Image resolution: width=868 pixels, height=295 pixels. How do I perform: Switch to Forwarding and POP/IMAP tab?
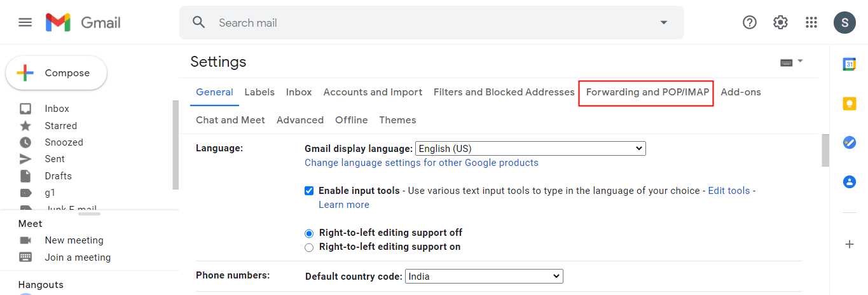pyautogui.click(x=647, y=92)
